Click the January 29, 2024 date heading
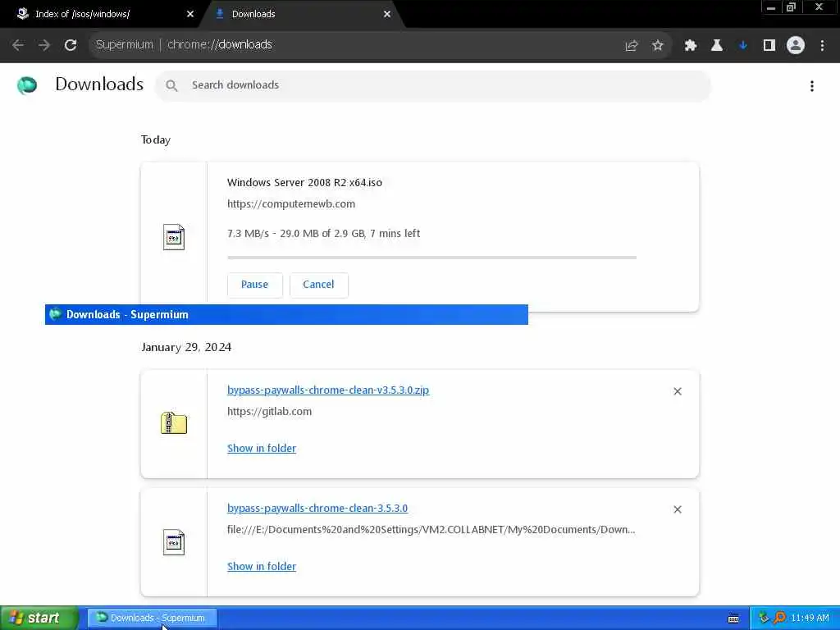The image size is (840, 630). [x=186, y=347]
